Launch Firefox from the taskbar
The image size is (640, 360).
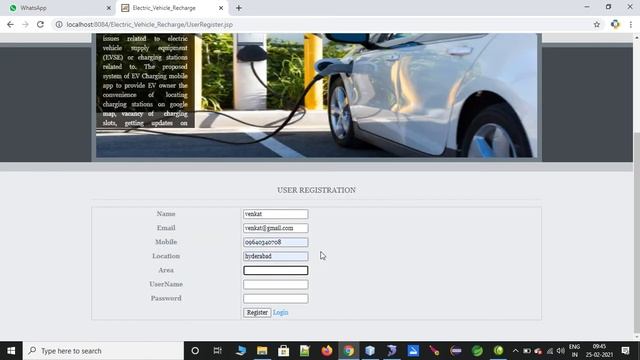(x=327, y=351)
